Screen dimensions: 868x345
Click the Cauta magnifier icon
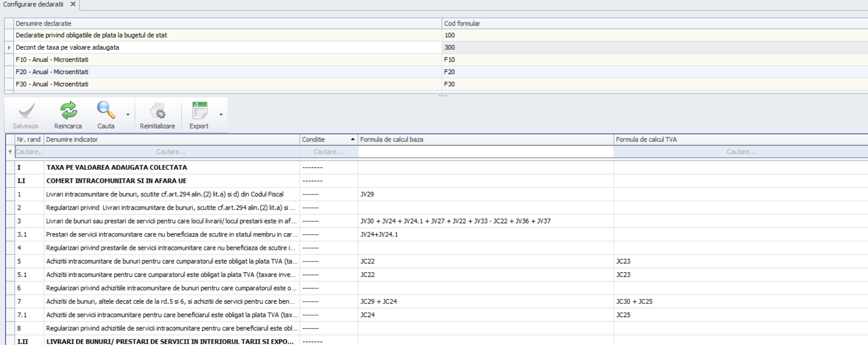(x=106, y=111)
